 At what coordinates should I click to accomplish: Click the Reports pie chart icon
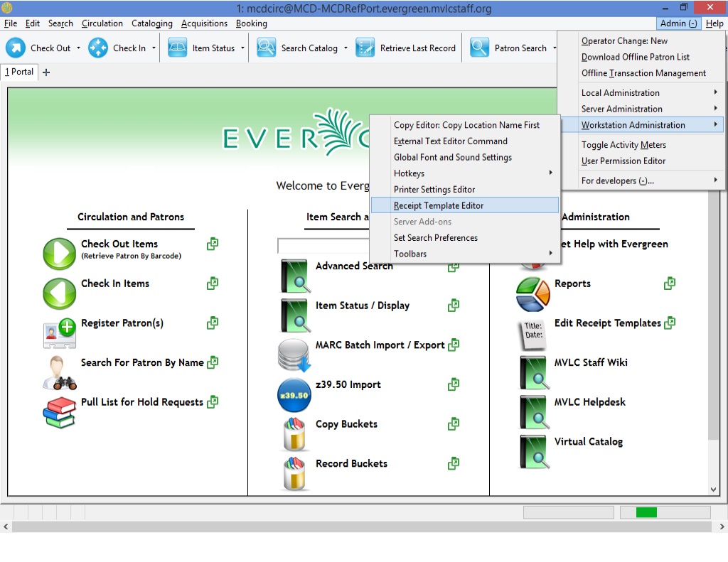tap(533, 293)
